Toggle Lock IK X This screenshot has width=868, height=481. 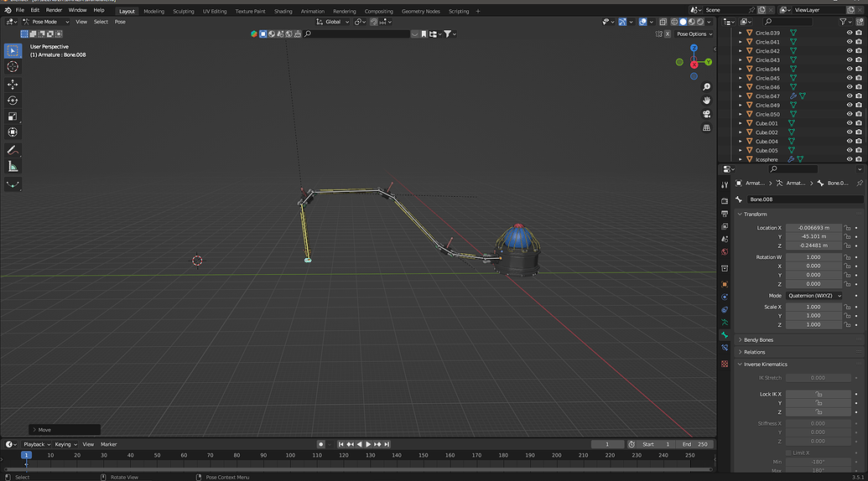(x=819, y=394)
